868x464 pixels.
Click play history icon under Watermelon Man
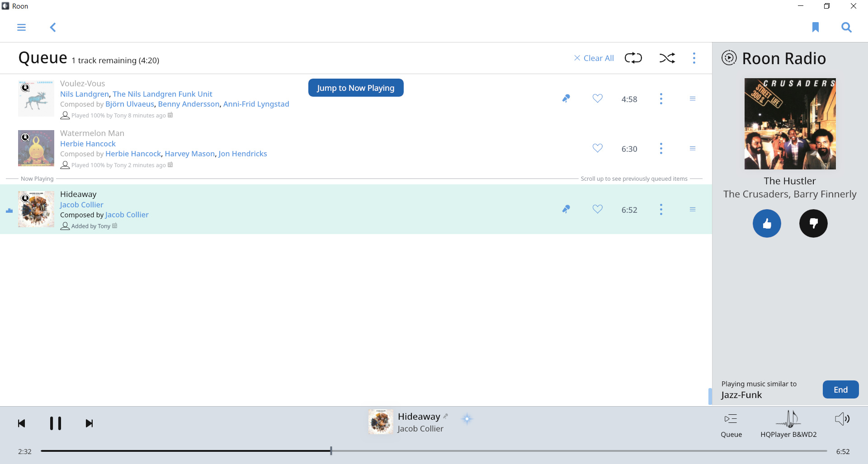[170, 165]
